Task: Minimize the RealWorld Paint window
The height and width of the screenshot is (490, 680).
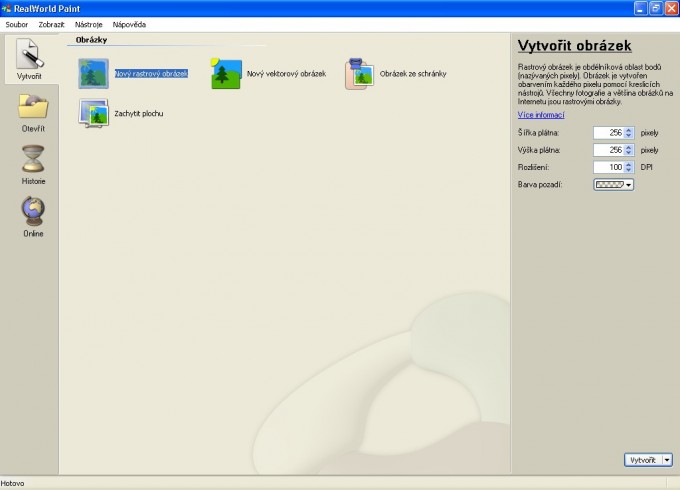Action: coord(641,8)
